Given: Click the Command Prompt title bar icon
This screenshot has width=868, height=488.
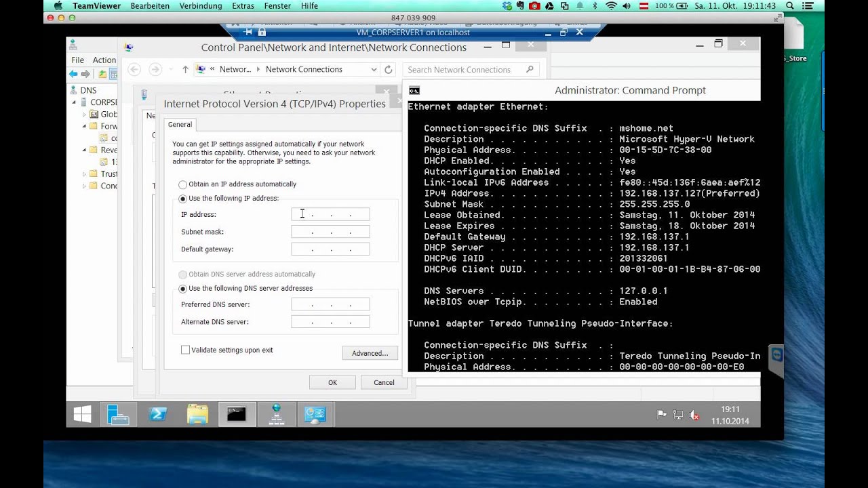Looking at the screenshot, I should click(414, 90).
